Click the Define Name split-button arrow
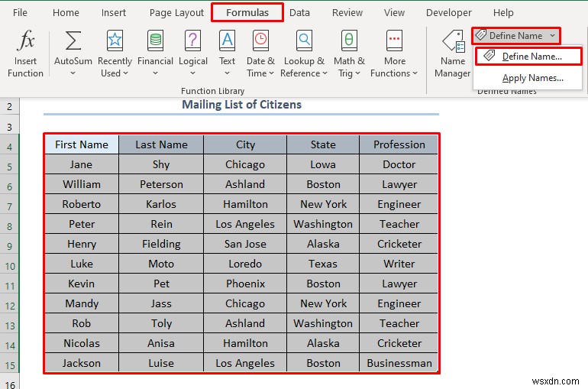Image resolution: width=588 pixels, height=389 pixels. coord(552,36)
